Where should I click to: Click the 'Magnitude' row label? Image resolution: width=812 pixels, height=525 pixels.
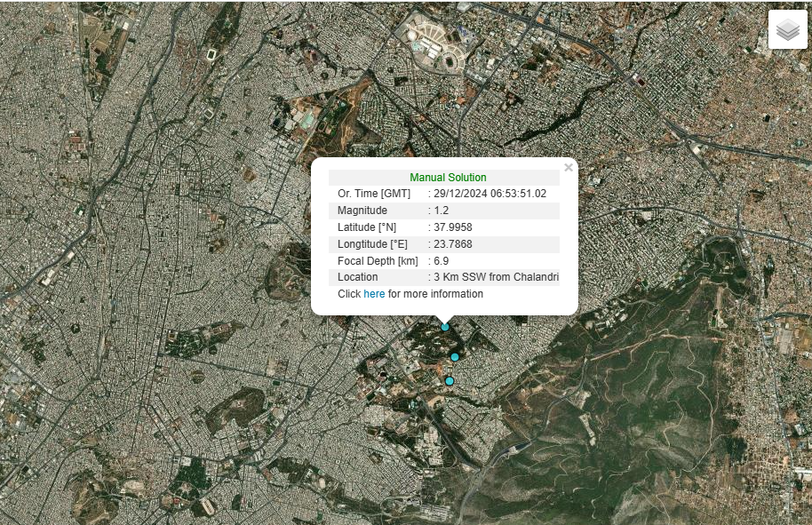[x=362, y=211]
